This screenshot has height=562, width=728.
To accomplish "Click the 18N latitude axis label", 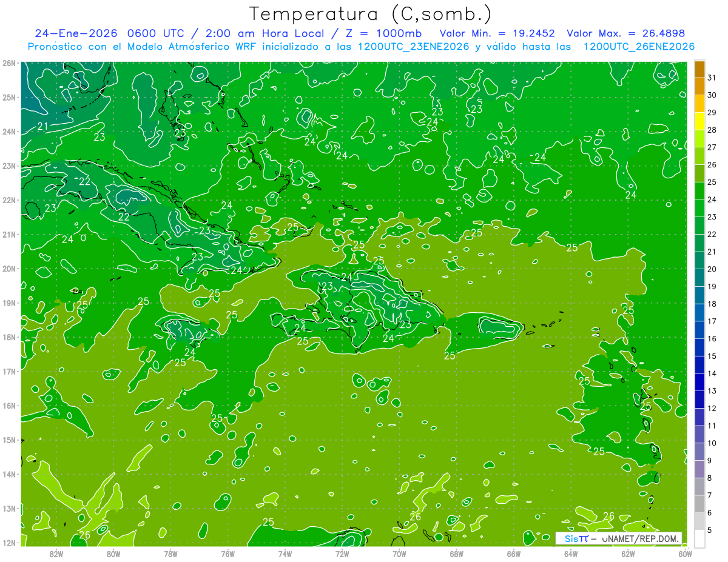I will tap(8, 337).
